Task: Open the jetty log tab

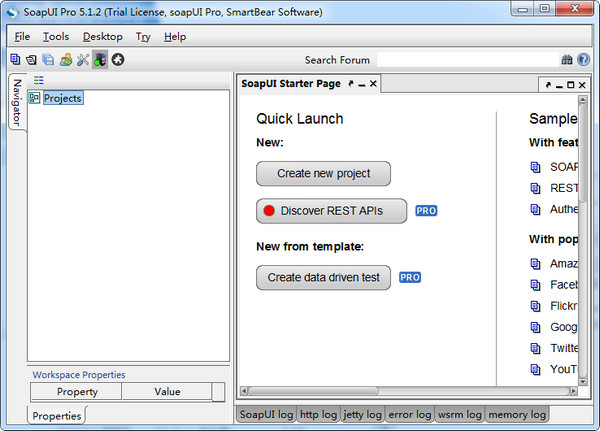Action: (x=362, y=415)
